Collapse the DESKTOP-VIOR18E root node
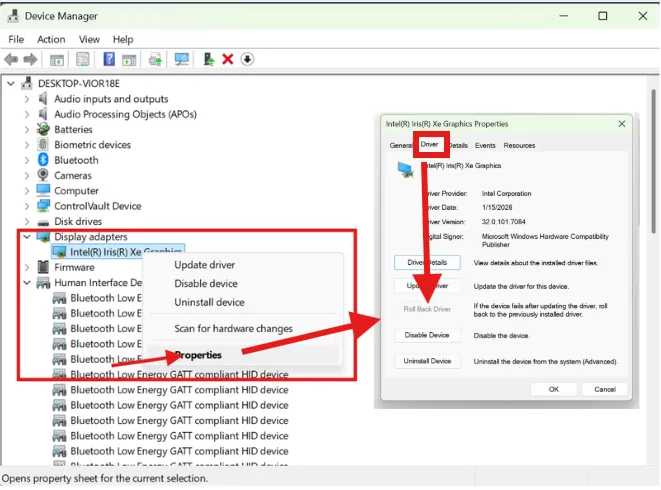The image size is (661, 490). (11, 83)
